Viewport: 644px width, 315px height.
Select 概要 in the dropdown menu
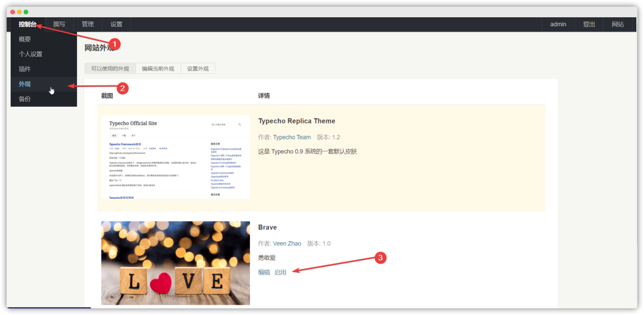pyautogui.click(x=44, y=39)
